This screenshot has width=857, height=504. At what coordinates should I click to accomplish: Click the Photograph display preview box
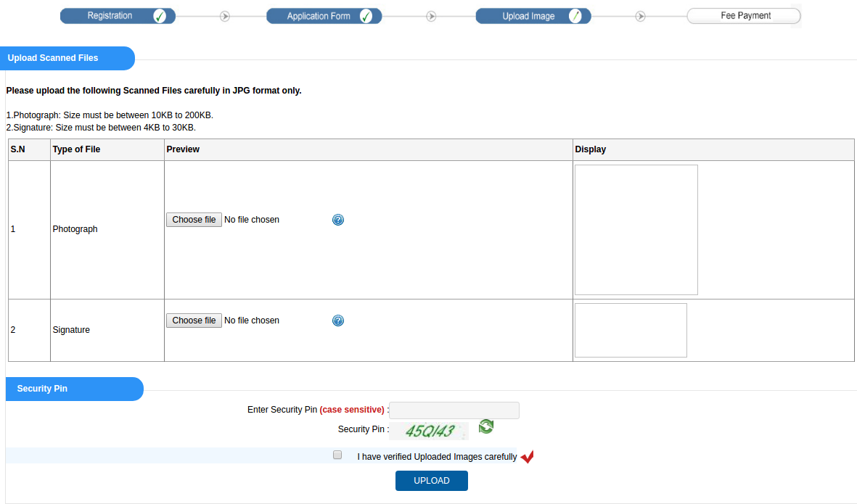(x=636, y=229)
